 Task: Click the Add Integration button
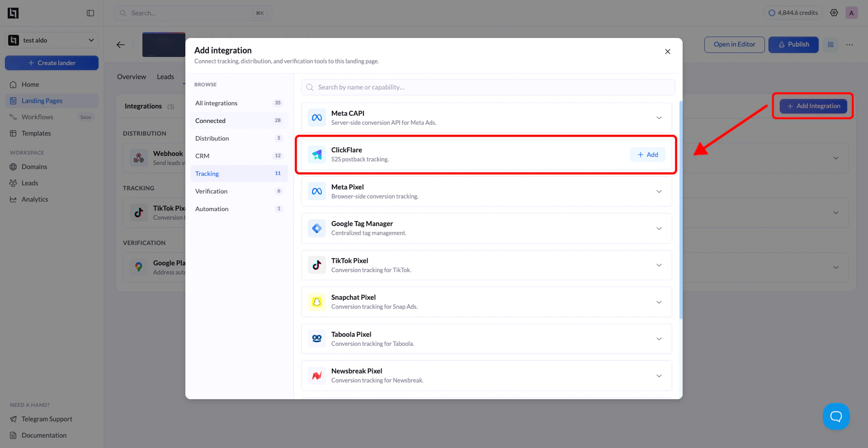813,106
